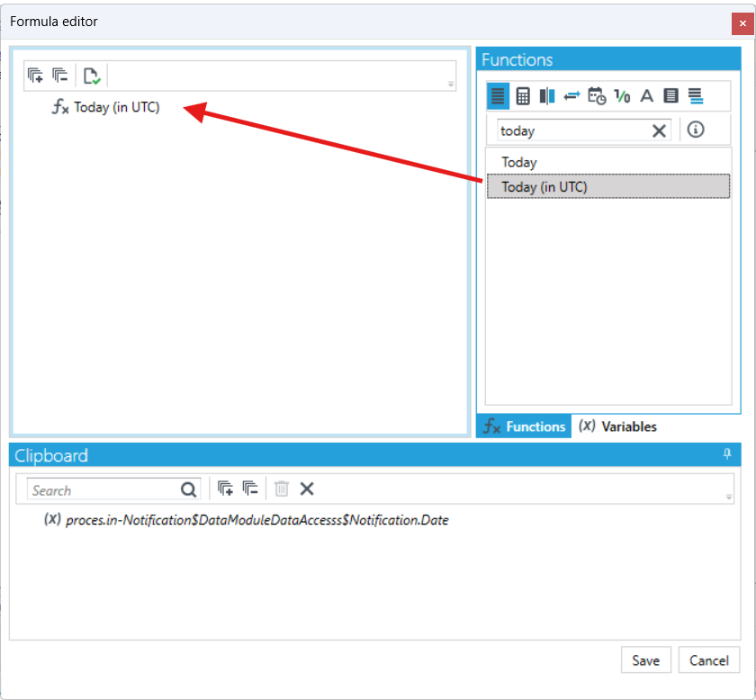
Task: Switch to the Variables tab
Action: pyautogui.click(x=617, y=426)
